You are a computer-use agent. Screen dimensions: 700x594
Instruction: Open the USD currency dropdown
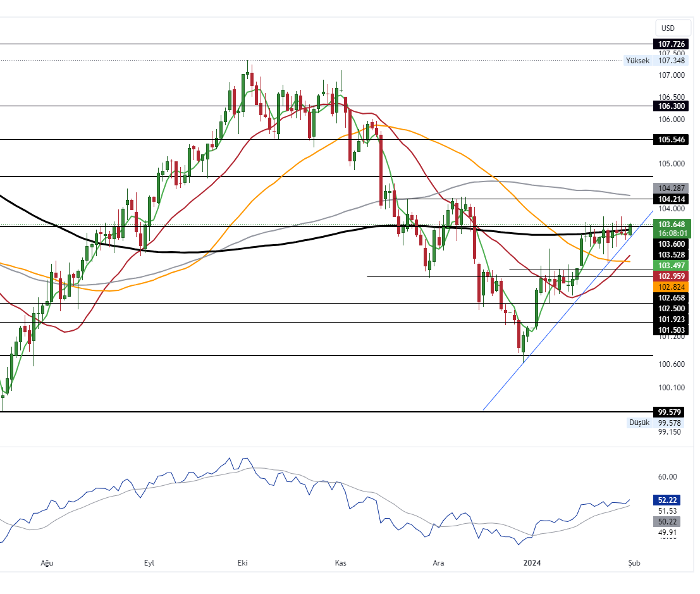[668, 28]
